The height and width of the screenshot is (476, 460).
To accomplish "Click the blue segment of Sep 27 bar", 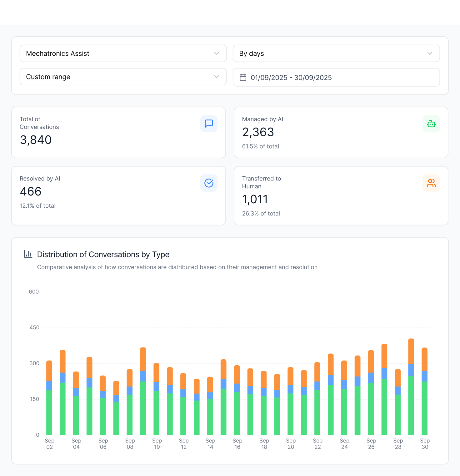I will (384, 373).
